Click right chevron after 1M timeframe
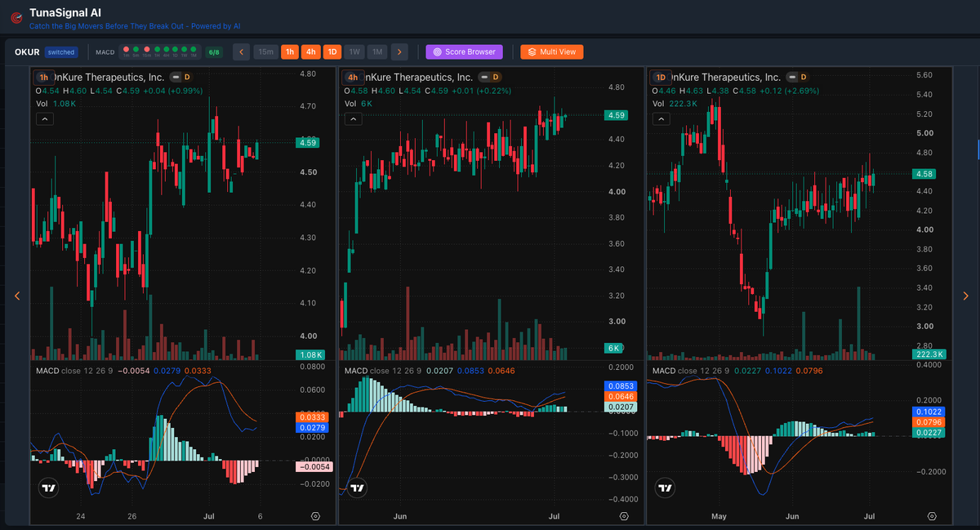The height and width of the screenshot is (530, 980). (x=399, y=51)
